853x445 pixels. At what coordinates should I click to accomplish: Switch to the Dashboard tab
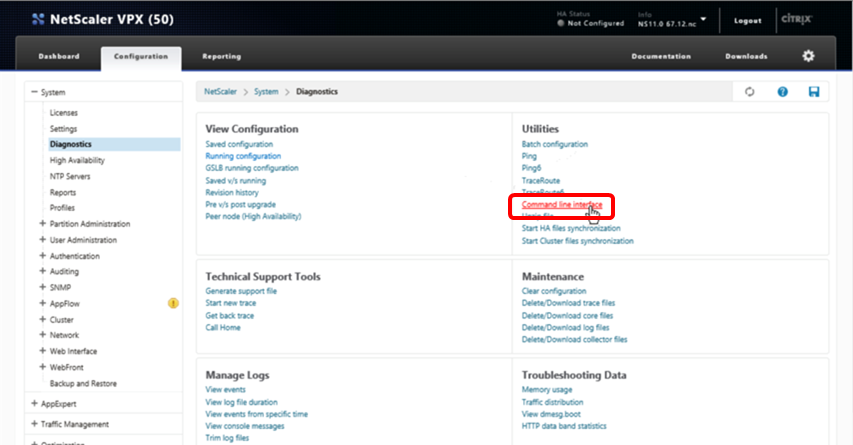(x=59, y=56)
